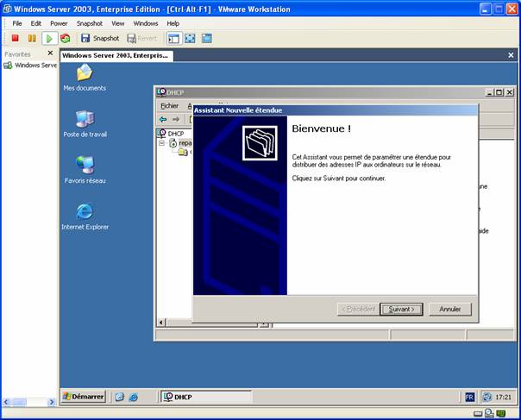Toggle the VMware sidebar view icon
Screen dimensions: 521x420
pos(173,39)
